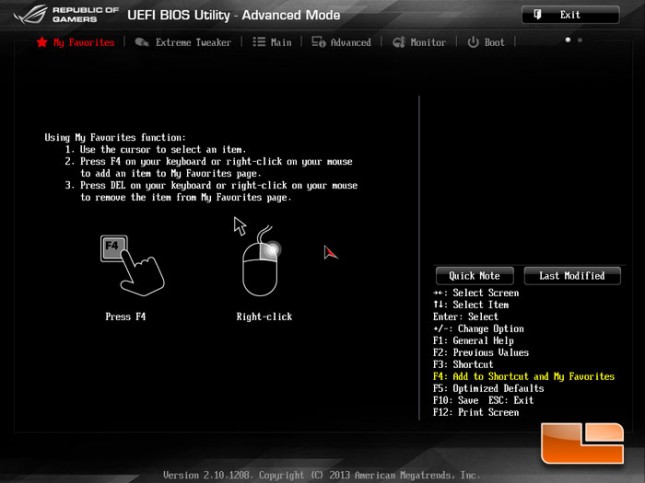Viewport: 645px width, 483px height.
Task: Switch to the Boot tab
Action: pos(486,42)
